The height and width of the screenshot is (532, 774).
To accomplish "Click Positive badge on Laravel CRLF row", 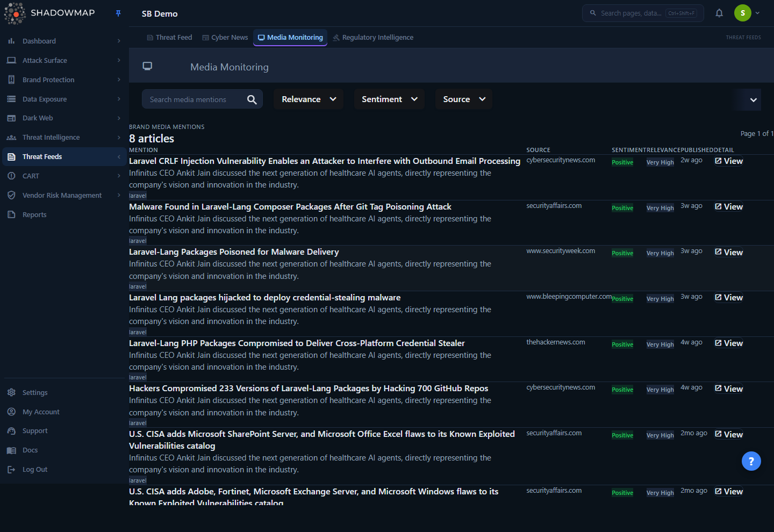I will pos(622,162).
